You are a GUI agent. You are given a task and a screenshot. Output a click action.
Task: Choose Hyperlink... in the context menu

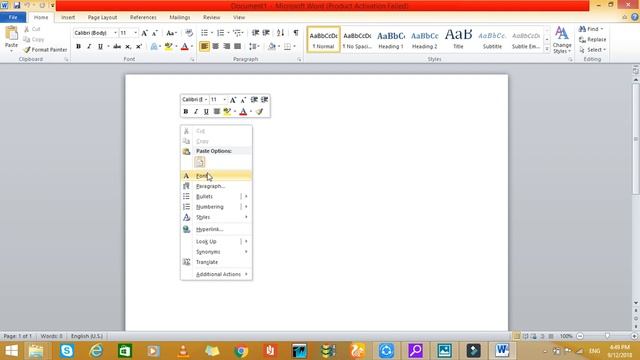coord(216,229)
